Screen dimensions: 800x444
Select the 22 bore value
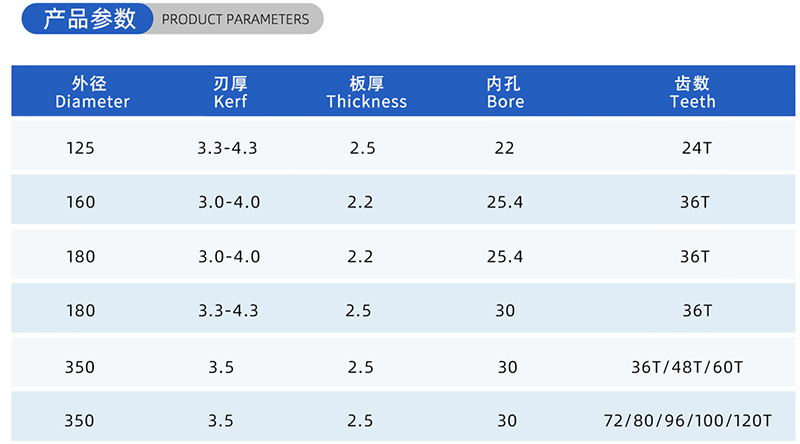click(x=504, y=148)
